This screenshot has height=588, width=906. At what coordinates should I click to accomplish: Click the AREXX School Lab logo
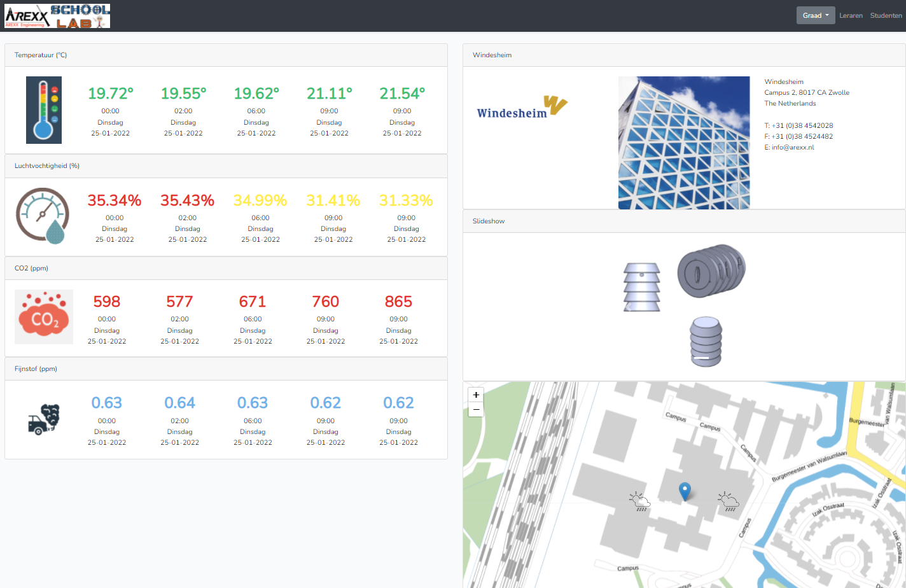click(57, 16)
